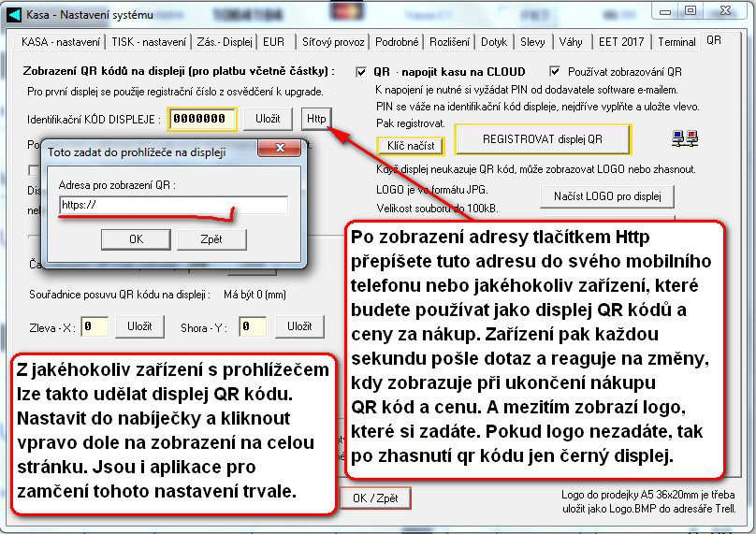756x534 pixels.
Task: Toggle 'QR - napojit kasu na CLOUD' checkbox
Action: point(362,72)
